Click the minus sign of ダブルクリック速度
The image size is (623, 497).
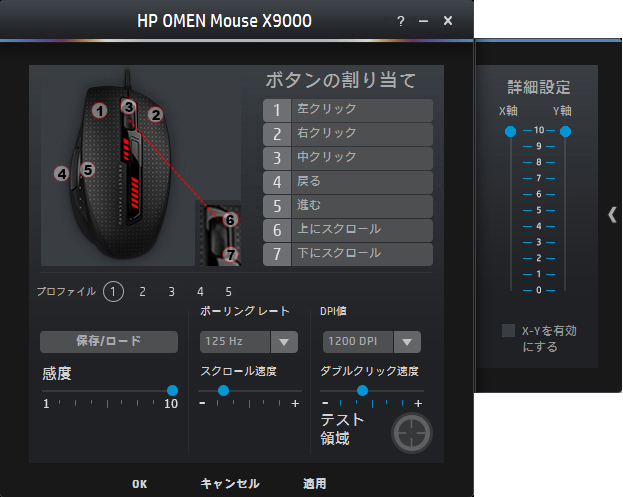click(x=325, y=403)
